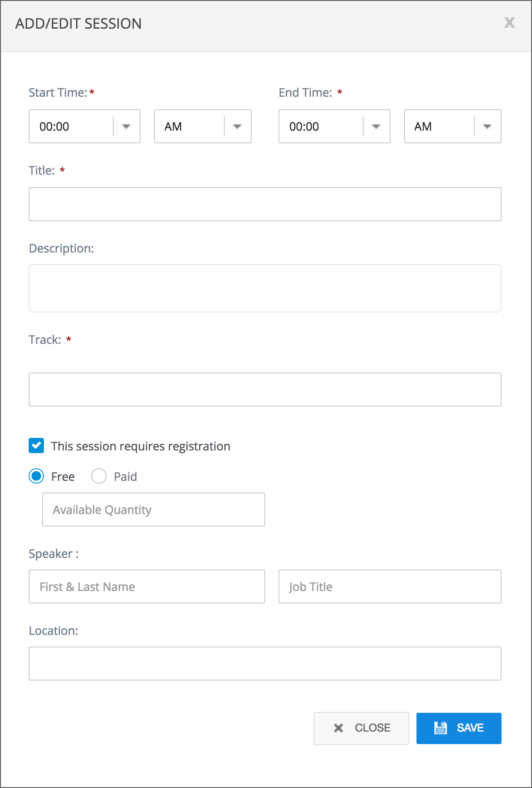
Task: Expand the End Time AM/PM dropdown
Action: click(487, 126)
